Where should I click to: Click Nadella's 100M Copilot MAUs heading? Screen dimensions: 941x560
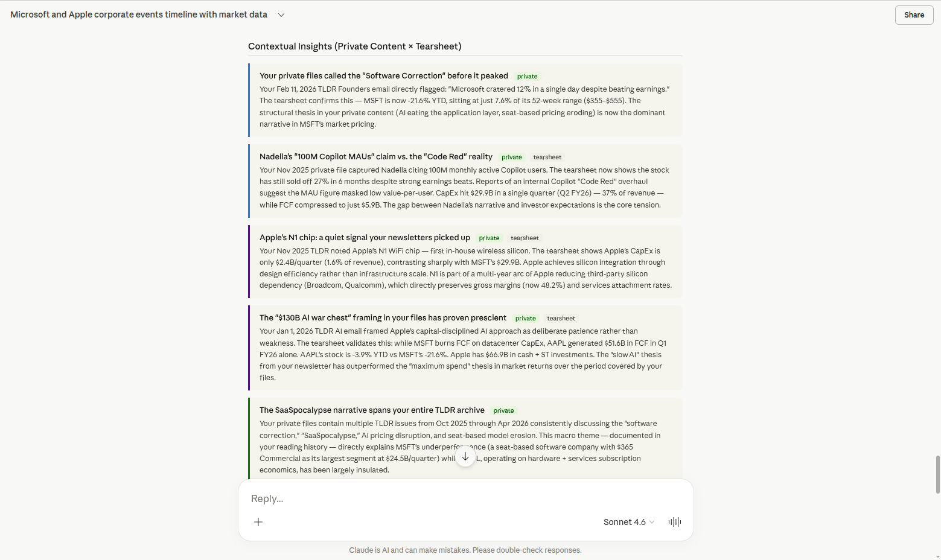tap(375, 156)
